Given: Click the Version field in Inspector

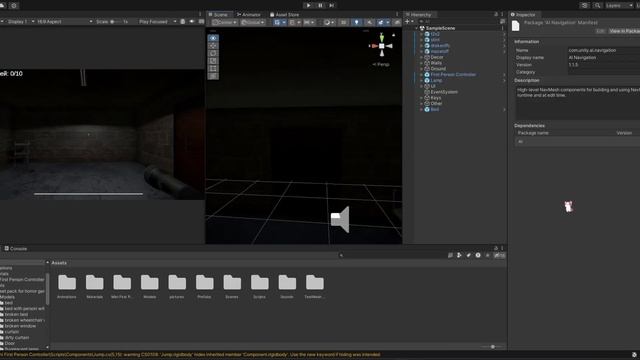Looking at the screenshot, I should click(x=604, y=65).
